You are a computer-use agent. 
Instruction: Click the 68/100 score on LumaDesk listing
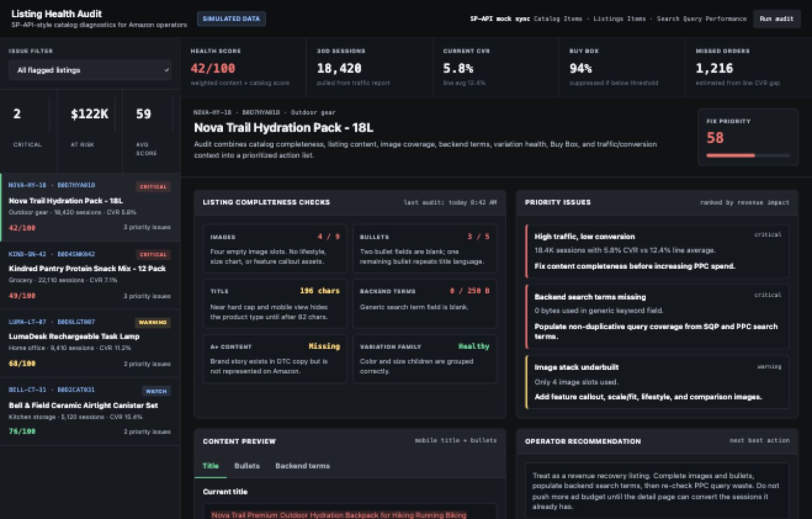click(22, 363)
